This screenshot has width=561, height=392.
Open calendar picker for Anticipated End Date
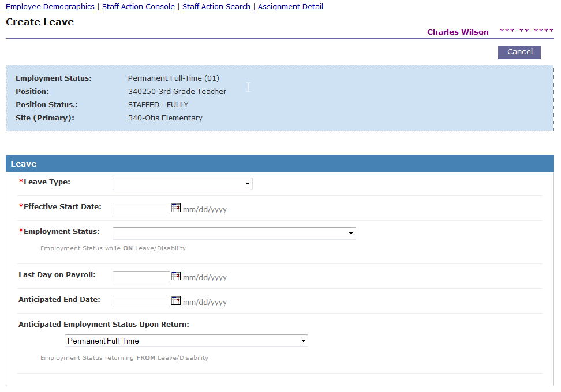(176, 301)
